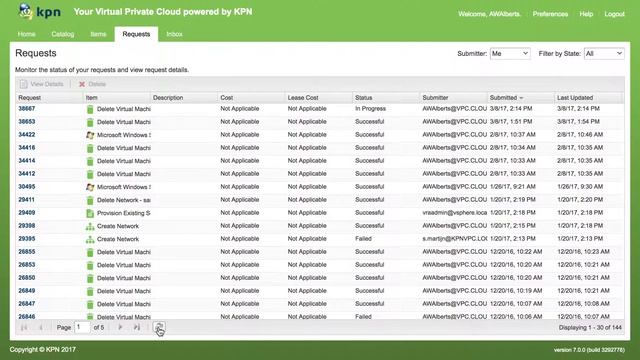Go to the next page of requests

(120, 327)
